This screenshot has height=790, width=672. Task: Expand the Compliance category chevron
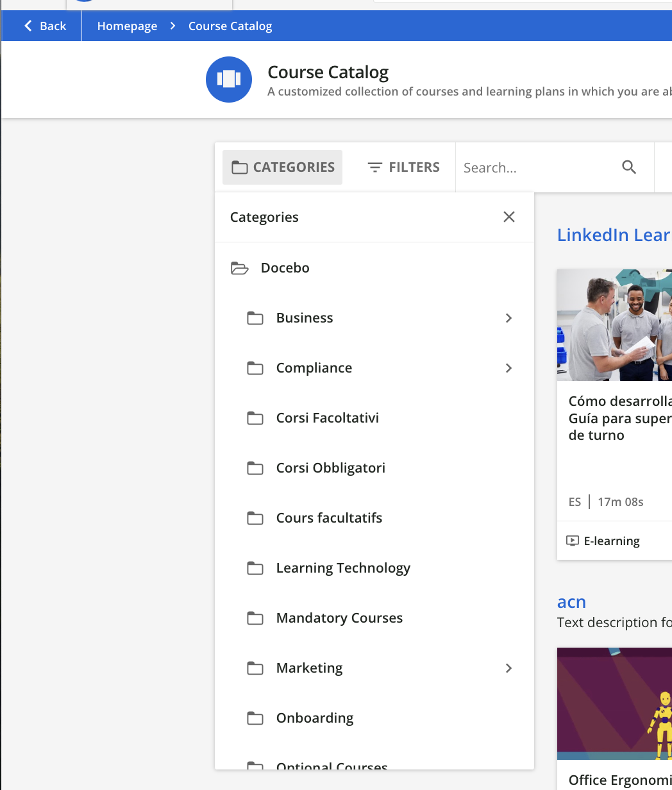pyautogui.click(x=508, y=368)
